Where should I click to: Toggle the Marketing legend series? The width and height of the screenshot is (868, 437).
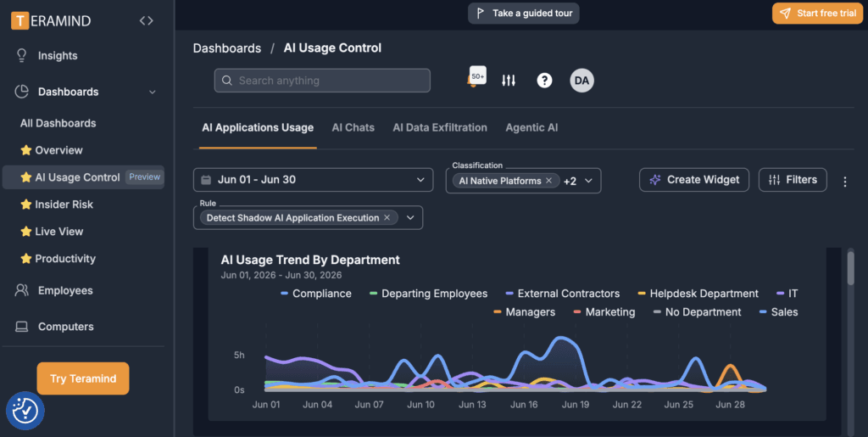point(604,312)
